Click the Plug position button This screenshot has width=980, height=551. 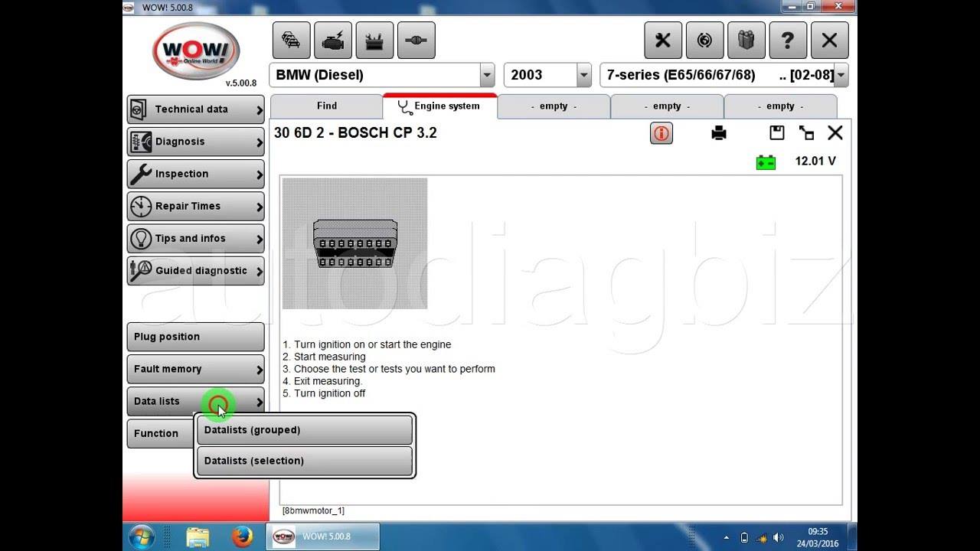(196, 337)
